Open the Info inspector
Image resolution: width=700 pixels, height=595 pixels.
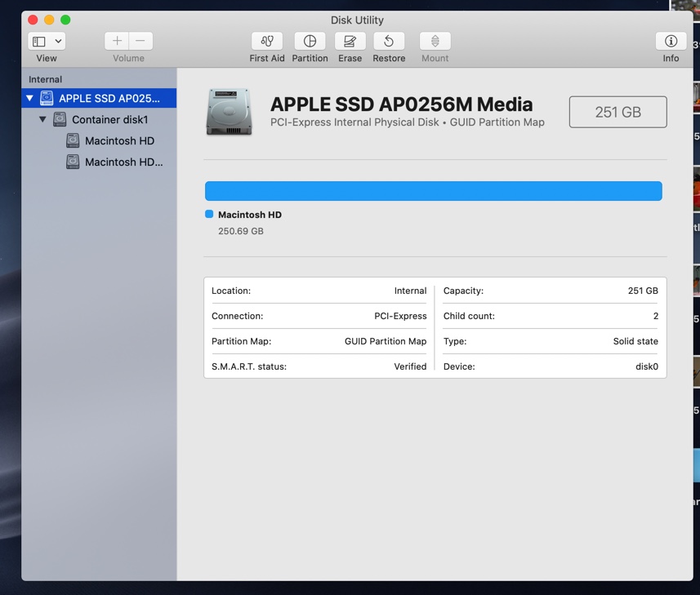[x=671, y=41]
